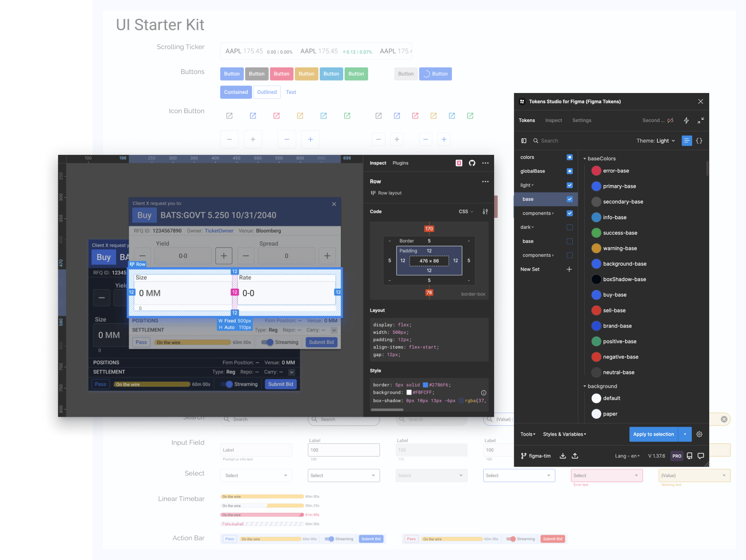Click the Apply to selection button
The image size is (746, 560).
(653, 434)
